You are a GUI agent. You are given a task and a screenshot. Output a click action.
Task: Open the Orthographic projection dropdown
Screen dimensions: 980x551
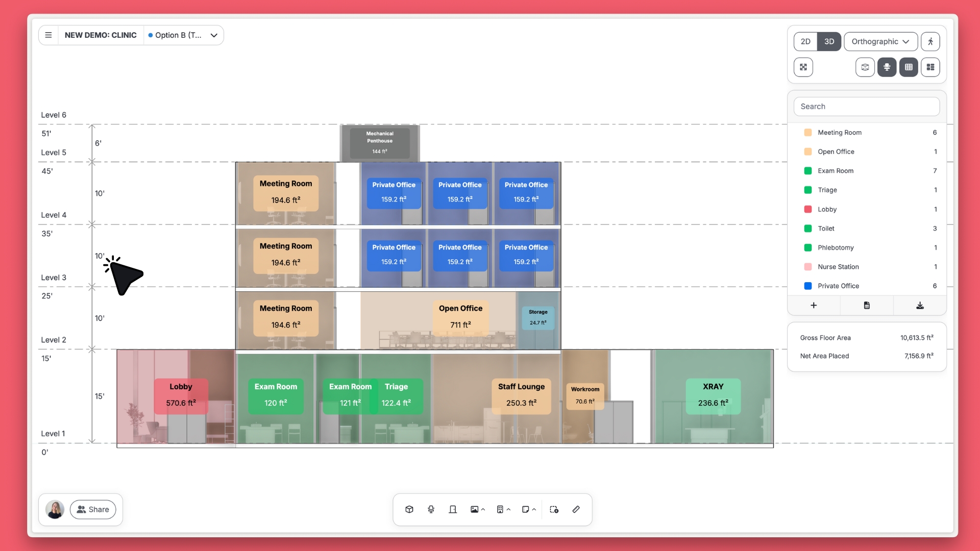click(x=880, y=41)
